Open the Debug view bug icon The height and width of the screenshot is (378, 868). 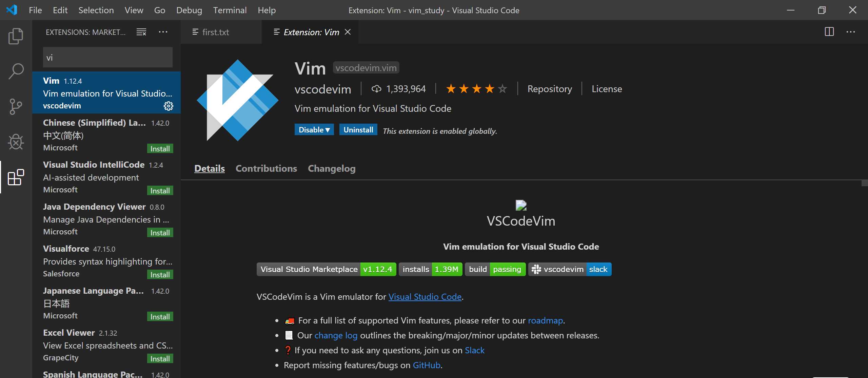16,142
